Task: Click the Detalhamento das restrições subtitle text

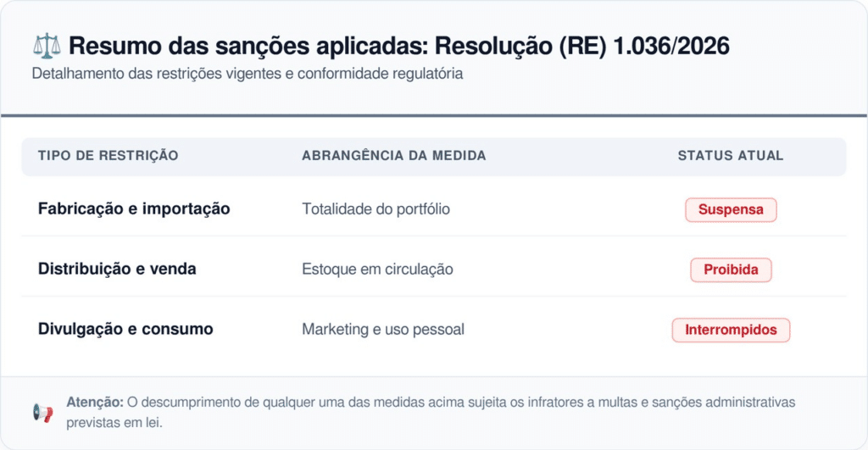Action: click(x=248, y=74)
